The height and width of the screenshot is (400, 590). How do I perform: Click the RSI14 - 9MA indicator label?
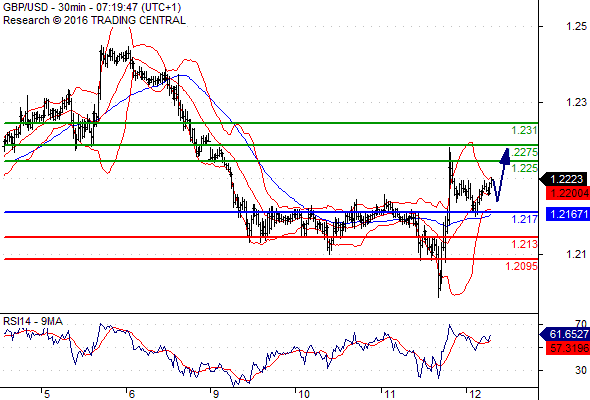pos(33,321)
